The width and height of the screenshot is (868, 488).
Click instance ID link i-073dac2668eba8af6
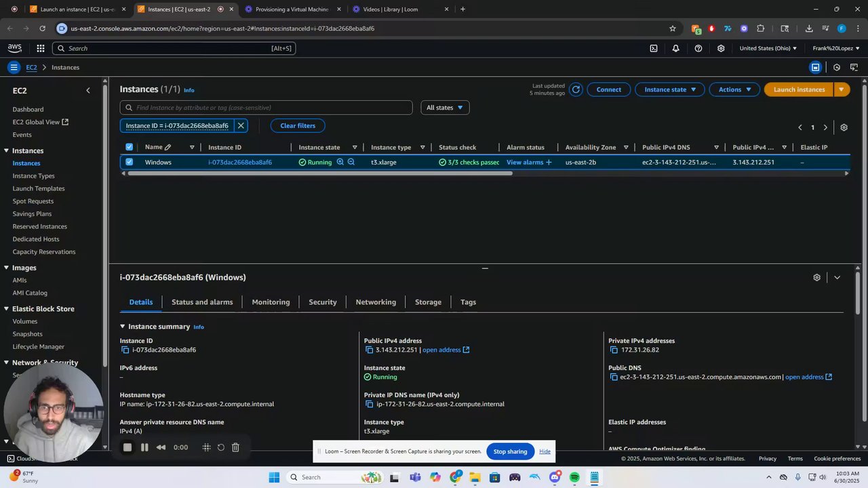[240, 162]
